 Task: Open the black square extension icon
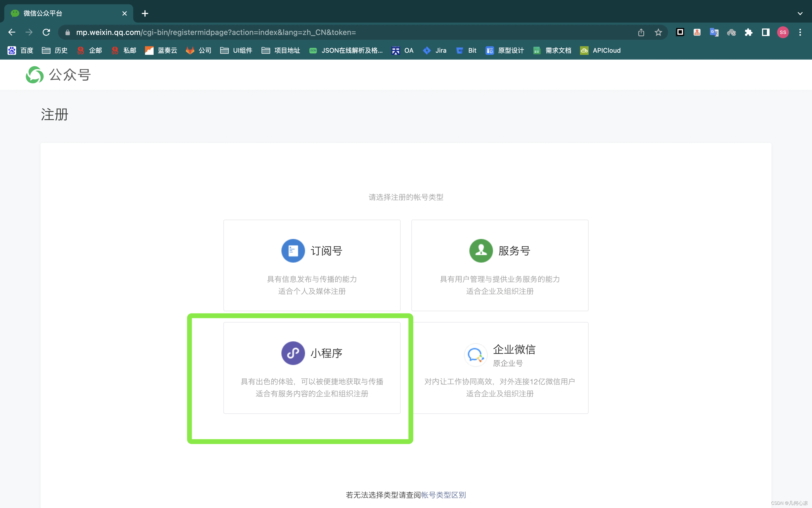[680, 32]
